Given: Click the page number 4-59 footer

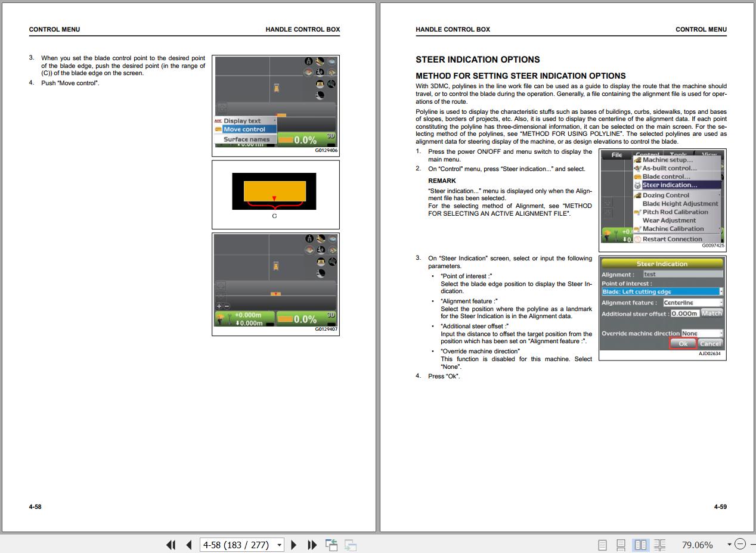Looking at the screenshot, I should click(x=720, y=507).
